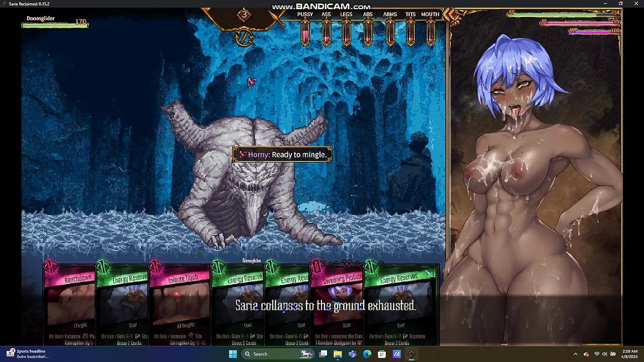Viewport: 644px width, 362px height.
Task: Select the ABS gauge vial
Action: pos(368,32)
